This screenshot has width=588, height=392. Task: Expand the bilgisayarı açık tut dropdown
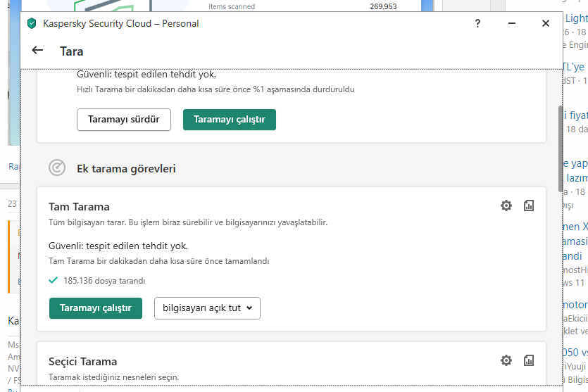(207, 308)
